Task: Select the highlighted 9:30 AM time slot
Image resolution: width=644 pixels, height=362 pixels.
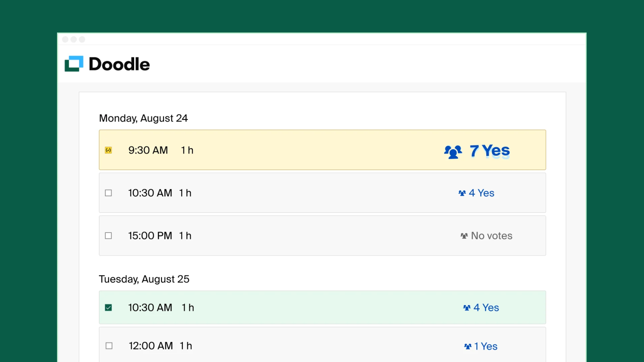Action: (293, 150)
